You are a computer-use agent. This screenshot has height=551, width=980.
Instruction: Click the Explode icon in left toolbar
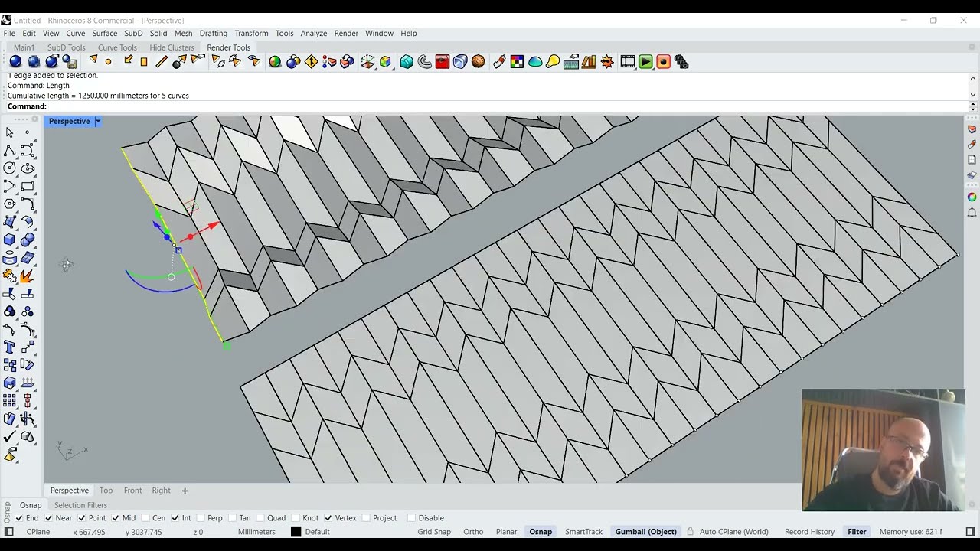point(28,275)
